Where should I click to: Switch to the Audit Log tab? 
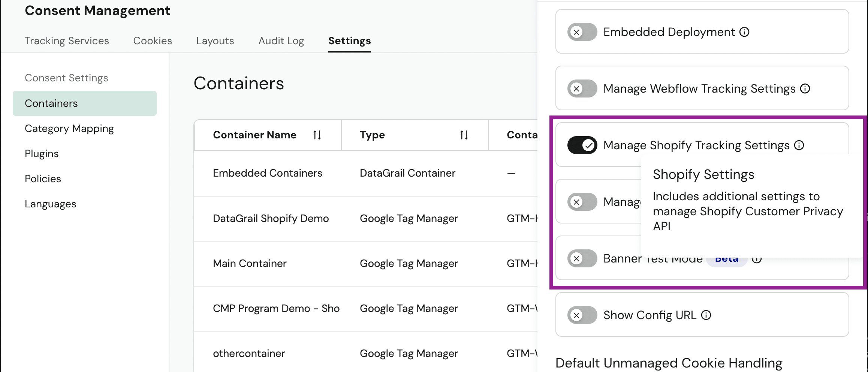pos(281,40)
